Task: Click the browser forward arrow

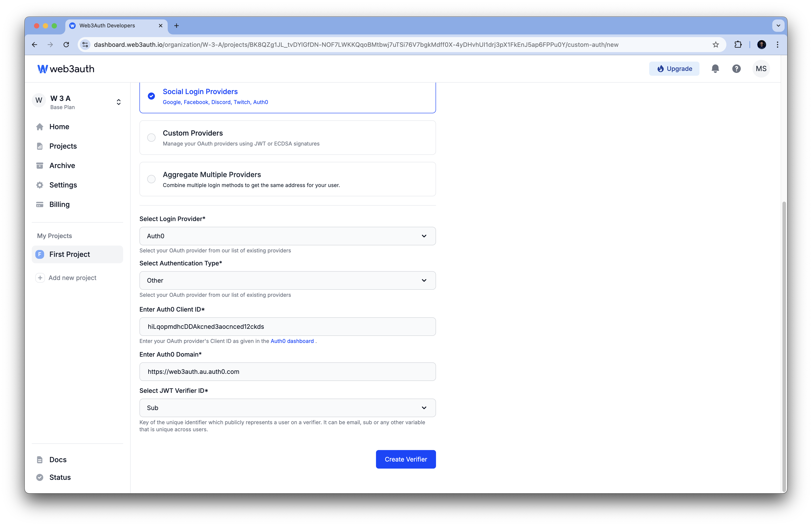Action: [x=50, y=45]
